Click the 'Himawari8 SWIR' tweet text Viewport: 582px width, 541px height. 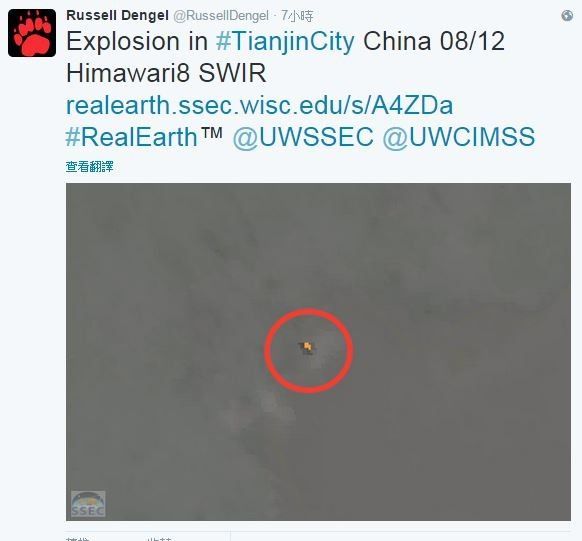click(x=166, y=73)
